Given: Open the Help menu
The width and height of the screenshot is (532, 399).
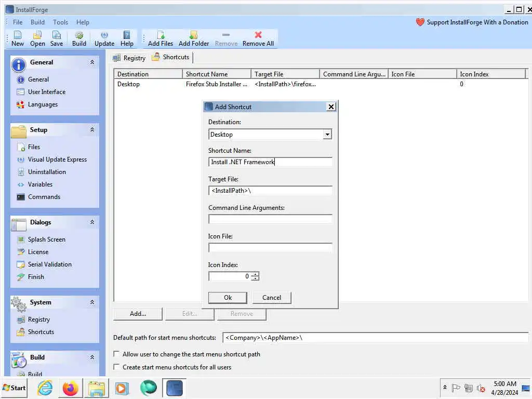Looking at the screenshot, I should (x=83, y=22).
